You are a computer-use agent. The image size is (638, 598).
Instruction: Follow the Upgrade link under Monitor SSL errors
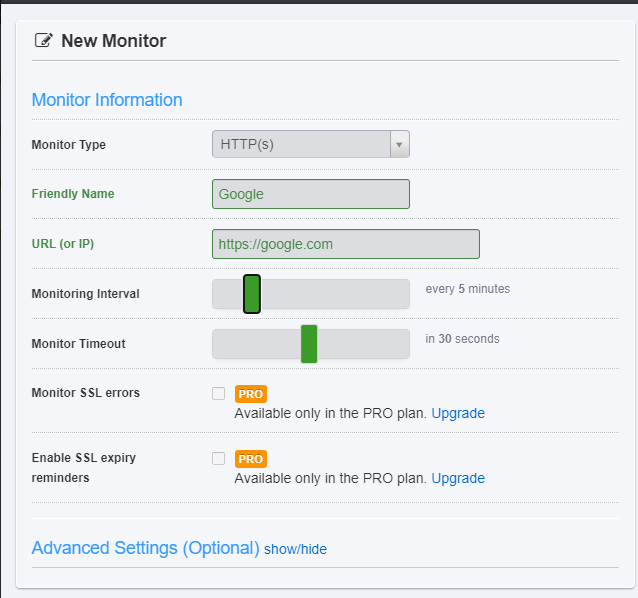tap(458, 413)
